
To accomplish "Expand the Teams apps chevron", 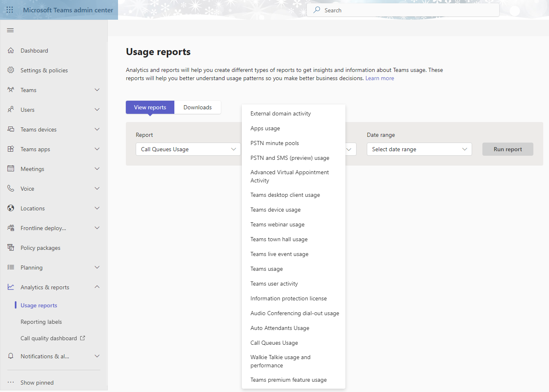I will tap(97, 149).
